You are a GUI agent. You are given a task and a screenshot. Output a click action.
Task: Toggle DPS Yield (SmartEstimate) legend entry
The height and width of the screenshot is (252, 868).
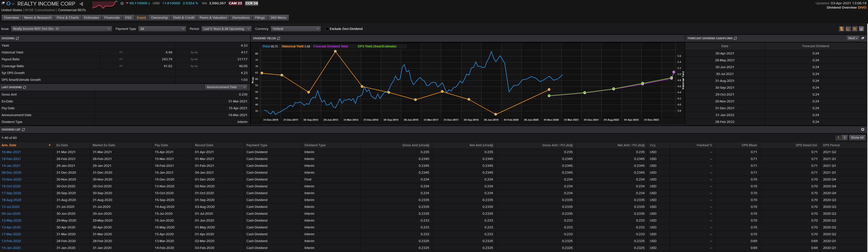click(x=377, y=46)
